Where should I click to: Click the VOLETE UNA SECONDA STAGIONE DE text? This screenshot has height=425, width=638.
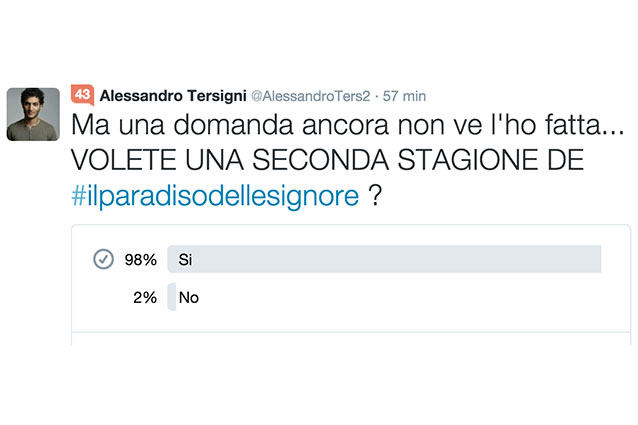(328, 160)
